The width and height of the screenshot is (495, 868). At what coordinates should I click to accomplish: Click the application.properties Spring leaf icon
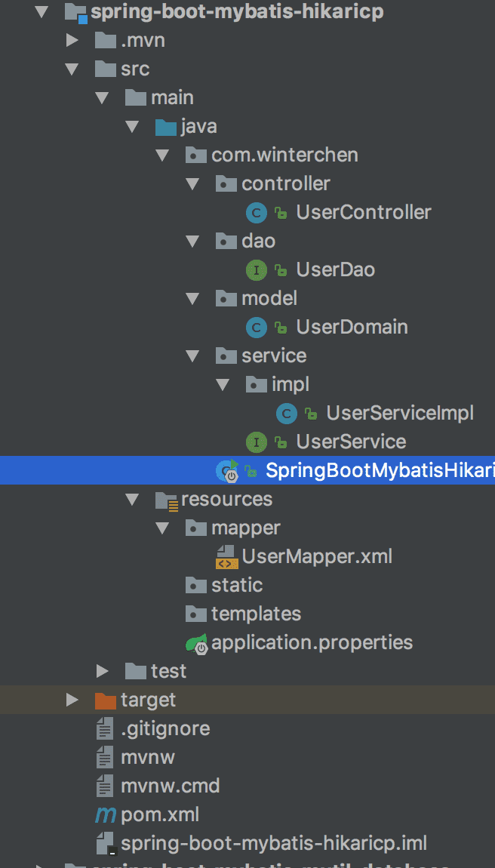point(197,643)
